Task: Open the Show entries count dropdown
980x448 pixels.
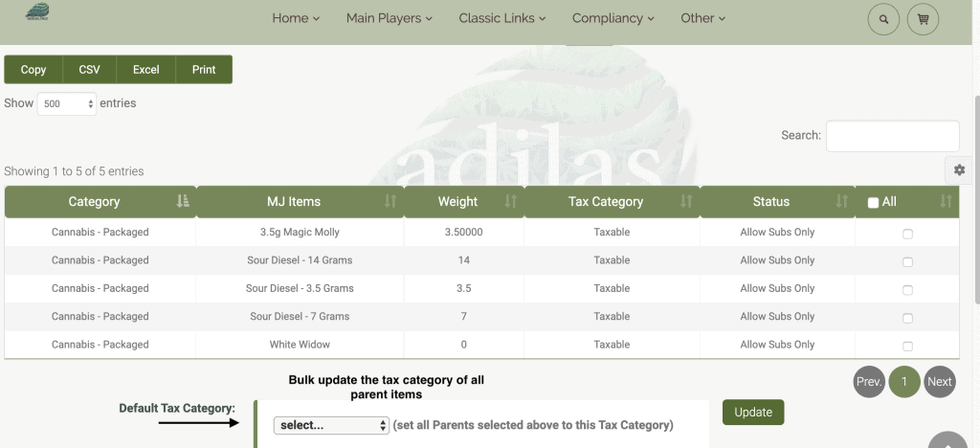Action: click(x=67, y=103)
